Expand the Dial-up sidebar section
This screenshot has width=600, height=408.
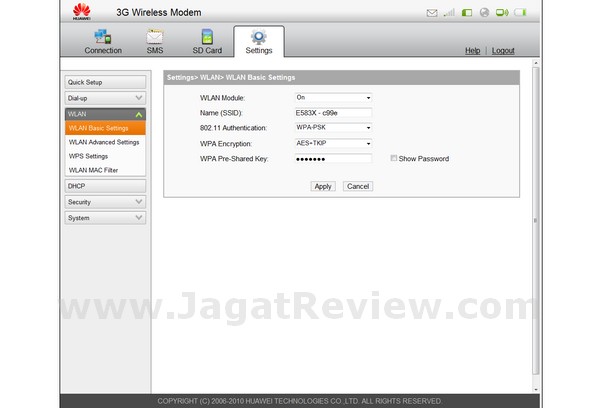coord(105,98)
